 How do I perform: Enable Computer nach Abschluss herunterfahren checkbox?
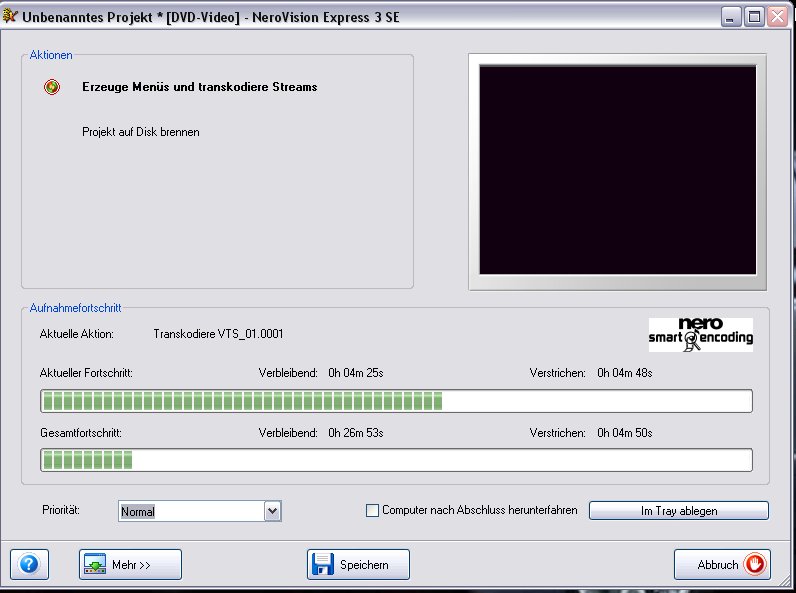coord(372,510)
